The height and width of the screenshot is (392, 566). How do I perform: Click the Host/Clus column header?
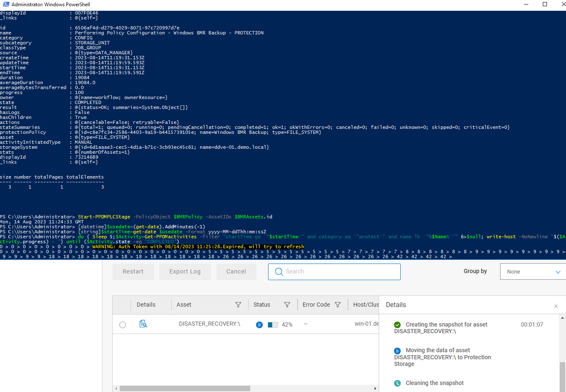tap(366, 305)
